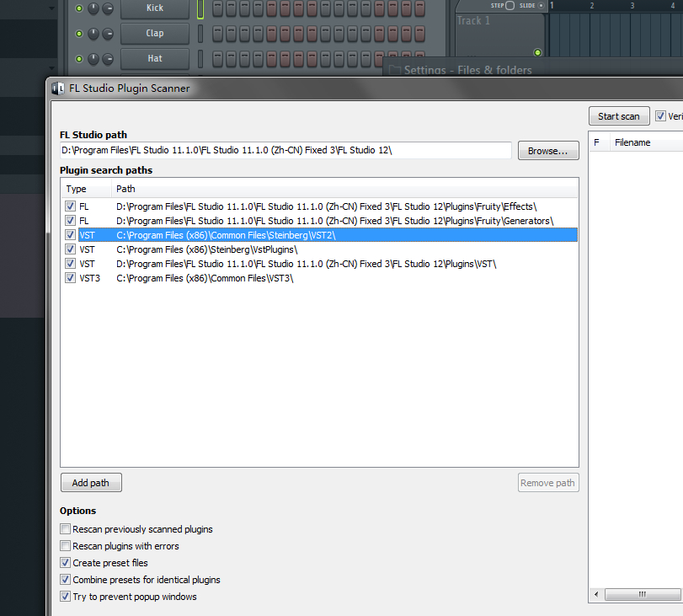
Task: Click the Hat channel panning knob
Action: coord(93,59)
